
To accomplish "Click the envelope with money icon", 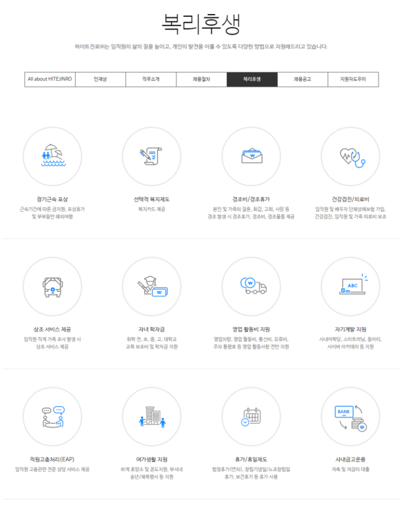I will coord(251,156).
